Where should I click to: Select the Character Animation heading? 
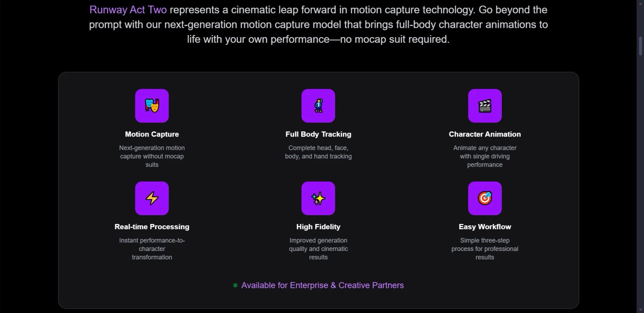coord(485,134)
